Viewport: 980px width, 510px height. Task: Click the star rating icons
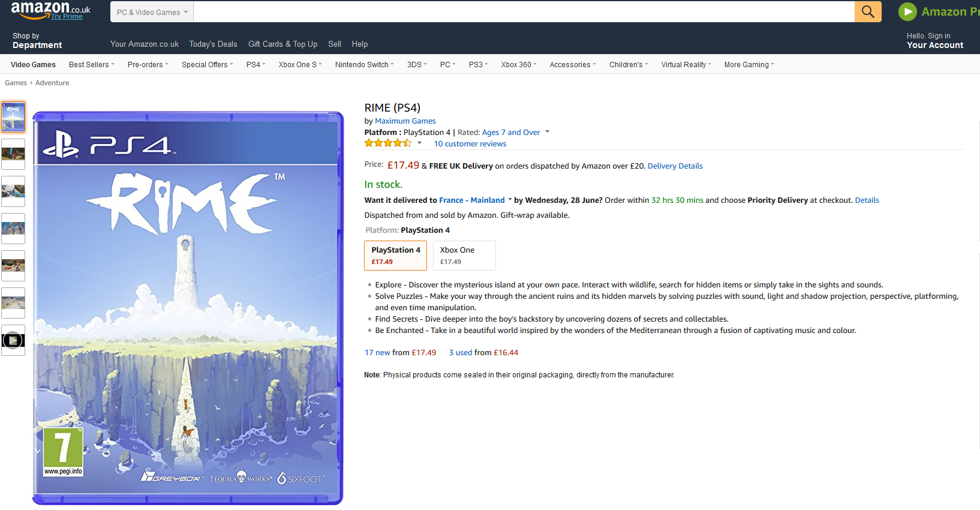tap(387, 143)
